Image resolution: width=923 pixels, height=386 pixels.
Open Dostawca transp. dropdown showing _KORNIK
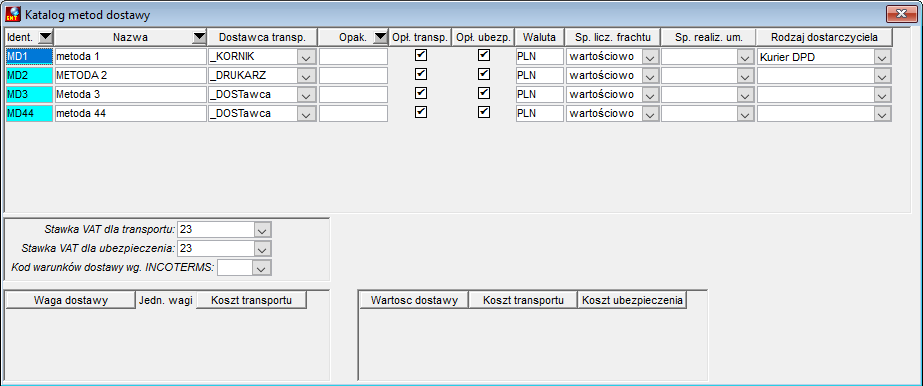[x=306, y=57]
